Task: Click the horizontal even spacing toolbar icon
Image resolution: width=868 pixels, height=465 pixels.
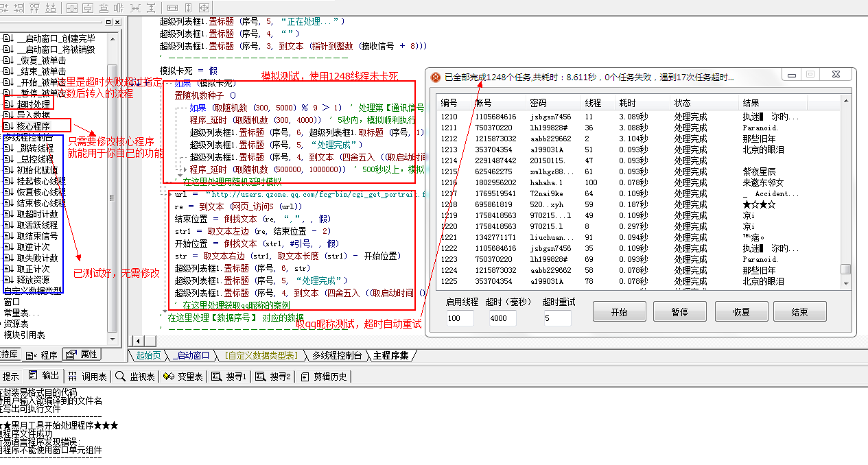Action: (x=135, y=8)
